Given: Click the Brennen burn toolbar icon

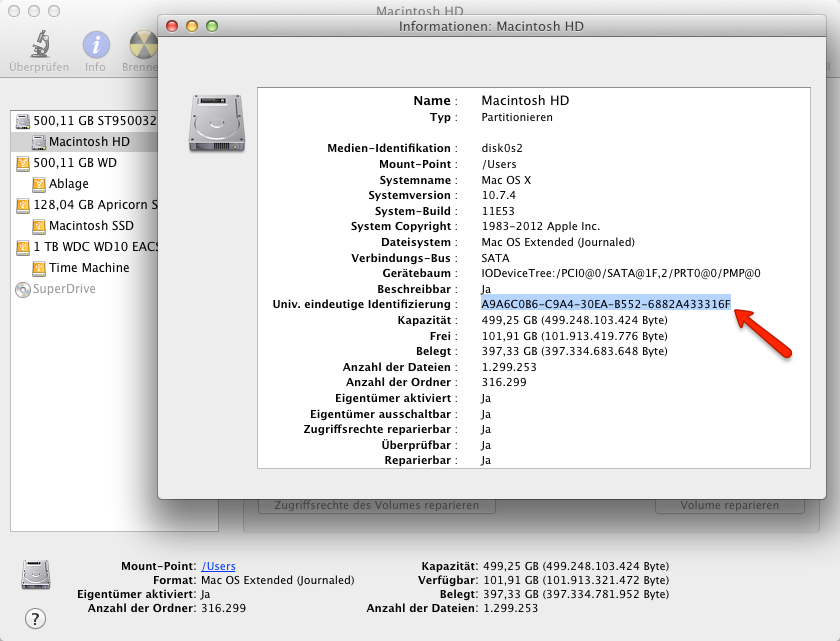Looking at the screenshot, I should [x=144, y=44].
